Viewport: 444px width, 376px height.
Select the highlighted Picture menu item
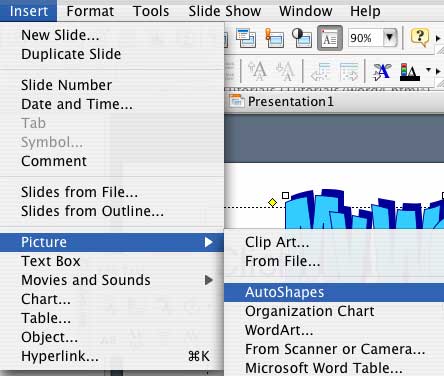112,242
